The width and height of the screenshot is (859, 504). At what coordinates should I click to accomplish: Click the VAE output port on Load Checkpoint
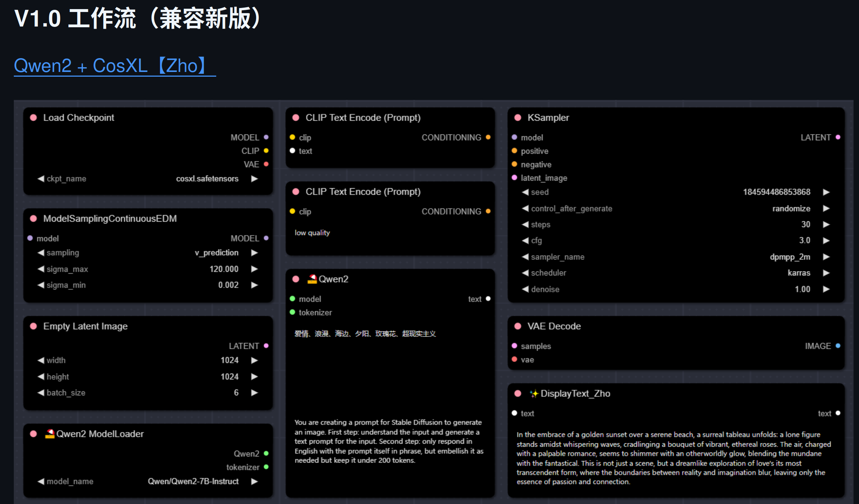266,164
